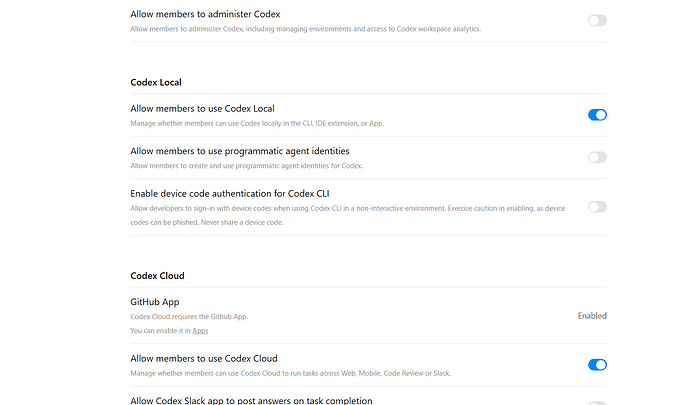Disable Allow members to use Codex Cloud
Screen dimensions: 690x405
point(597,365)
